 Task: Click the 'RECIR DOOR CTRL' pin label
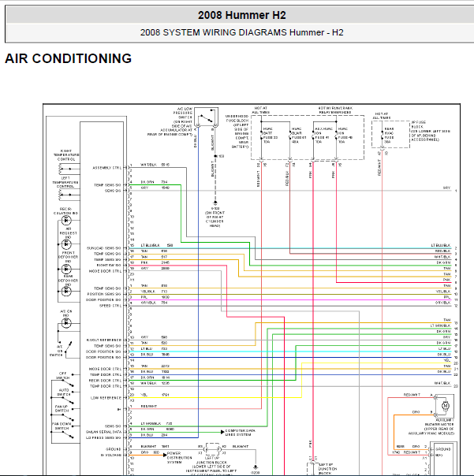tap(105, 381)
